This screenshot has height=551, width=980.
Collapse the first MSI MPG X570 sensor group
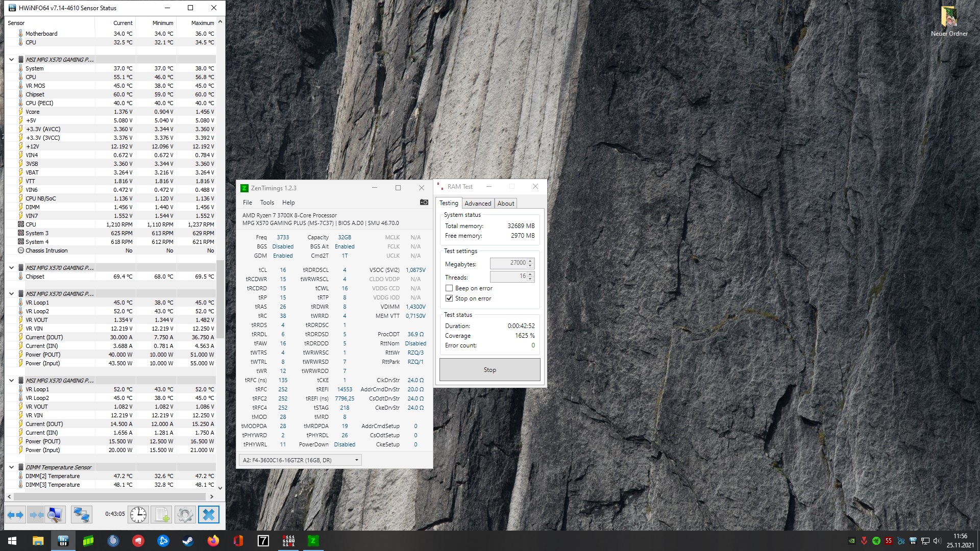tap(11, 60)
